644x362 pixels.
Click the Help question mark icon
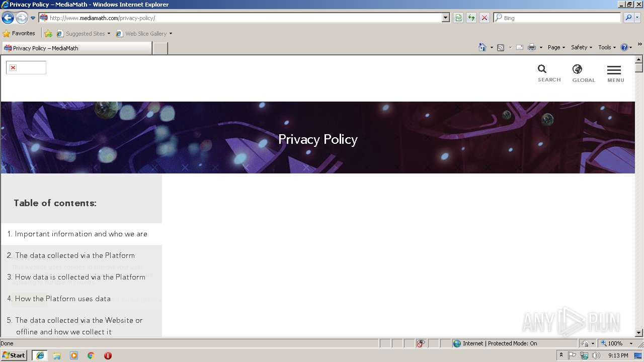point(624,47)
